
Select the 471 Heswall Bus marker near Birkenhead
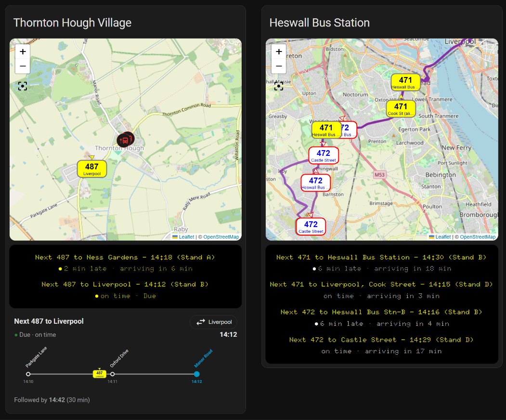(x=406, y=82)
